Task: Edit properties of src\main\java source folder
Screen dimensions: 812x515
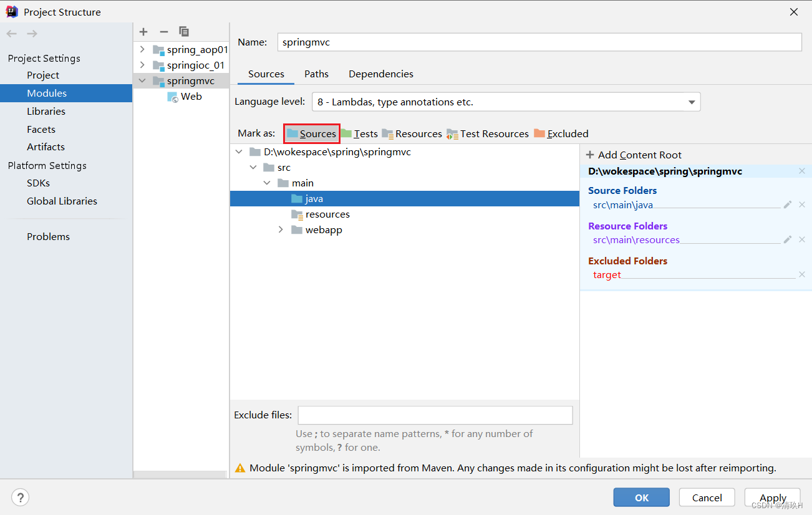Action: point(788,205)
